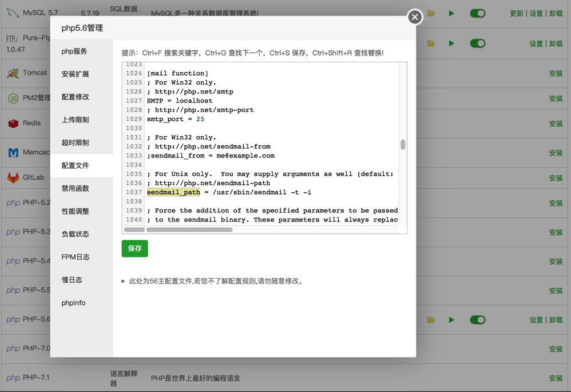This screenshot has height=392, width=571.
Task: Toggle the Pure-Ftpd switch
Action: coord(477,43)
